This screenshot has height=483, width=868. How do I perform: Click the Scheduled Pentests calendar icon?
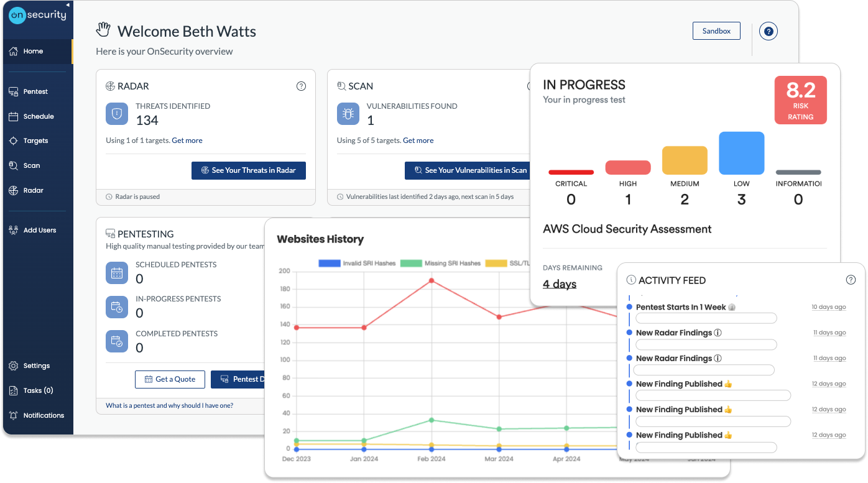click(x=116, y=272)
